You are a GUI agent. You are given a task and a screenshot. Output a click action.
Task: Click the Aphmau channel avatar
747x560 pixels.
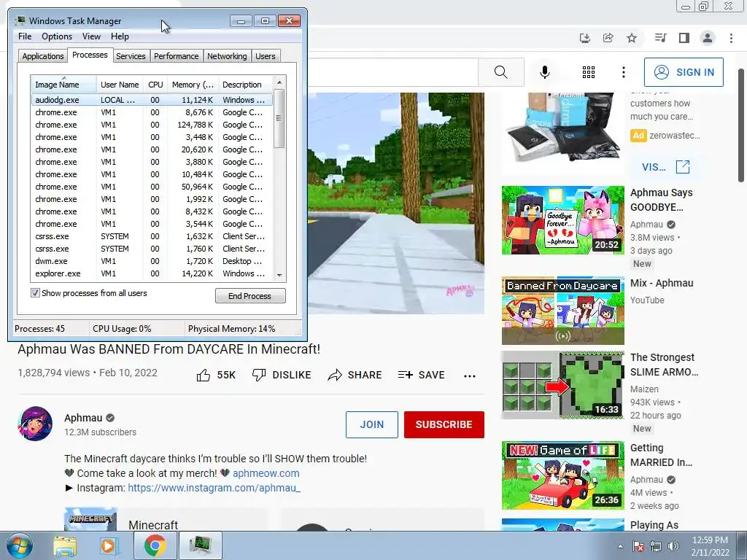click(35, 424)
